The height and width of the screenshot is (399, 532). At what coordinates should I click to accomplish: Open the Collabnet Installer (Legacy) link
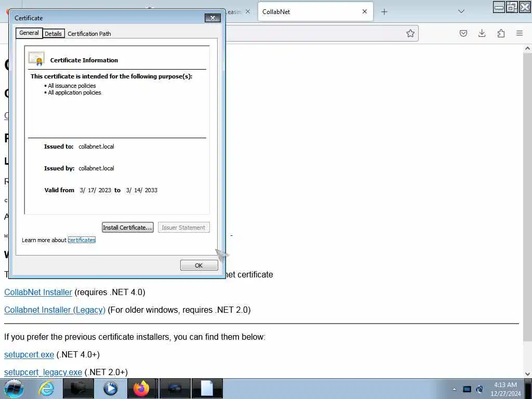pos(55,310)
